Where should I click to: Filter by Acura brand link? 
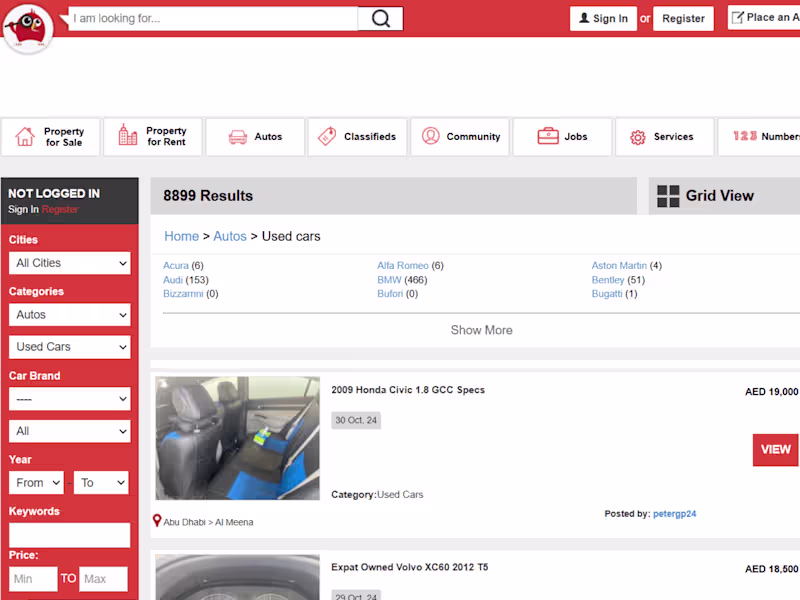click(x=176, y=265)
